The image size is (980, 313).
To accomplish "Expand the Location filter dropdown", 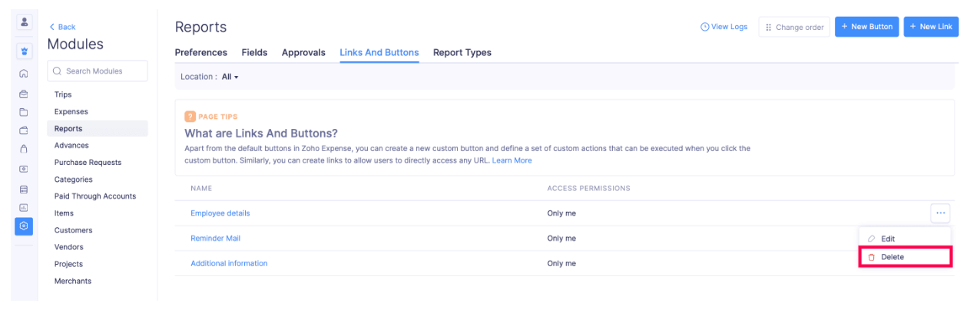I will tap(230, 77).
